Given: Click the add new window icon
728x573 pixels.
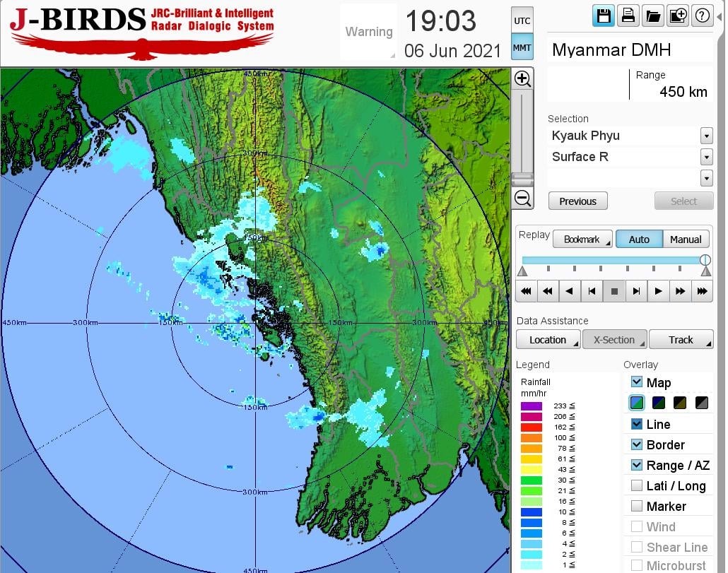Looking at the screenshot, I should click(677, 16).
